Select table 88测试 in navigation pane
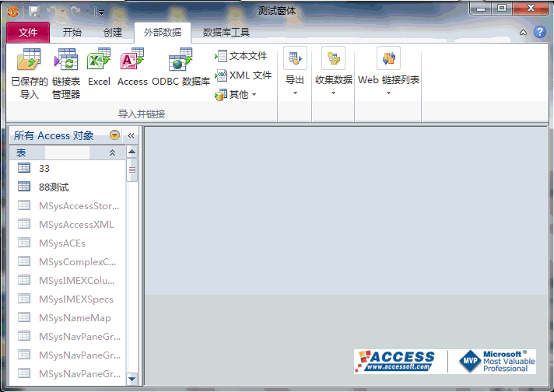 (x=68, y=187)
